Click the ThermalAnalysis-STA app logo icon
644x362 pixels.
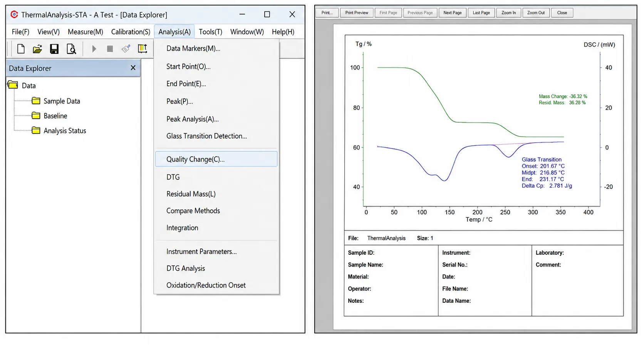click(x=14, y=15)
